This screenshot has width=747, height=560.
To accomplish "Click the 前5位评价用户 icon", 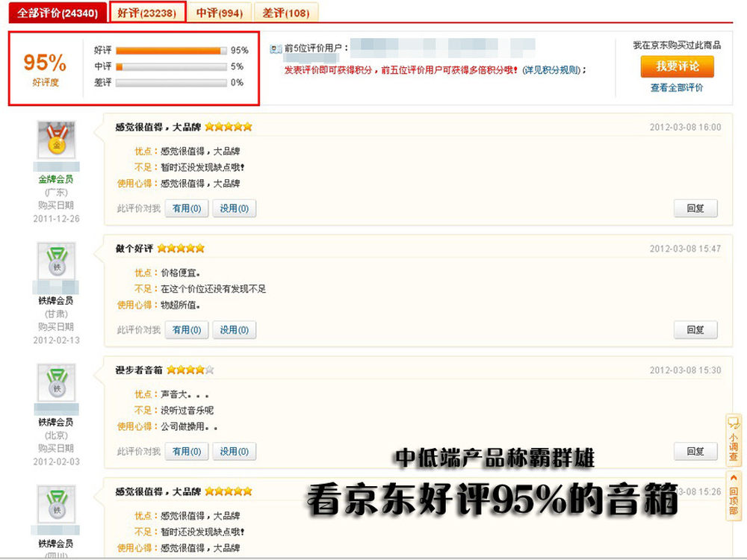I will pos(276,49).
